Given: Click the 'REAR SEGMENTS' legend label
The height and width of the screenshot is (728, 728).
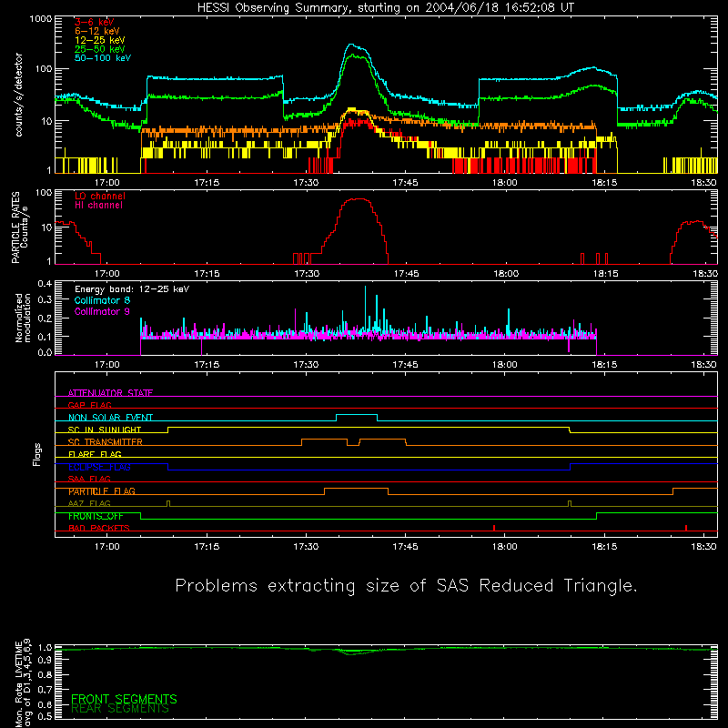Looking at the screenshot, I should click(x=120, y=709).
